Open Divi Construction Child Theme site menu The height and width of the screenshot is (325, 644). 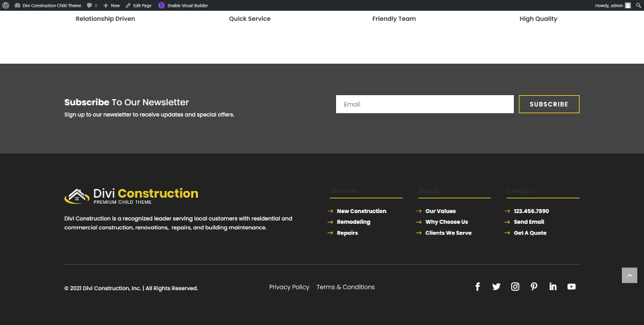[47, 5]
